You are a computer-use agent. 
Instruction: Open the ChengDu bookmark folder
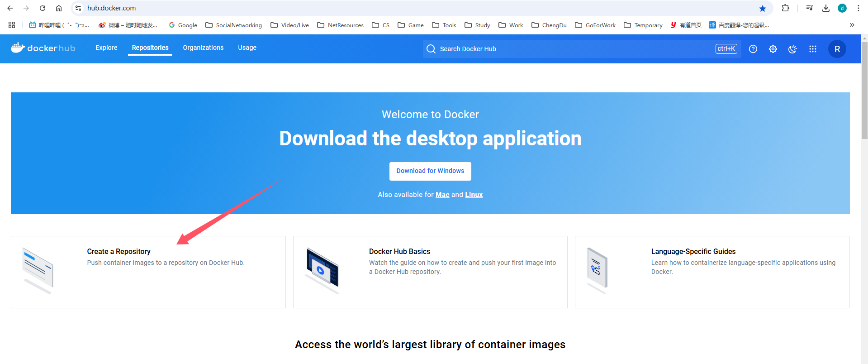tap(549, 25)
